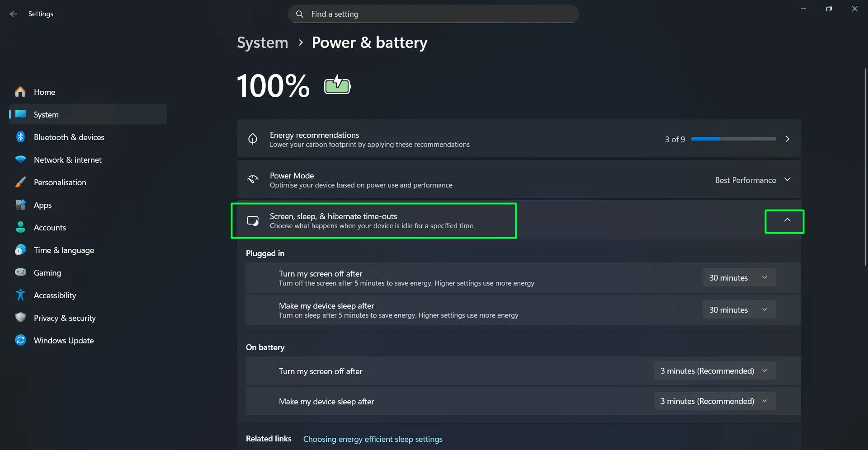Image resolution: width=868 pixels, height=450 pixels.
Task: Open plugged-in device sleep time dropdown
Action: [739, 310]
